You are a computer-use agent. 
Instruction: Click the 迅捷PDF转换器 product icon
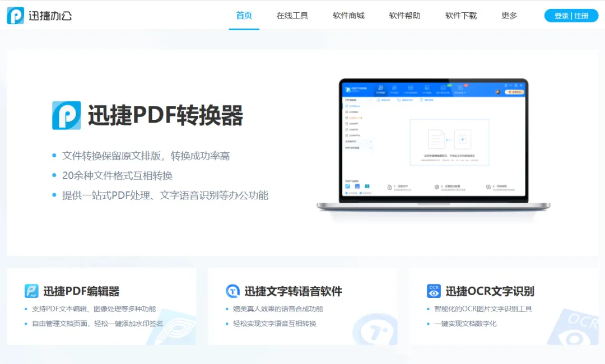point(67,115)
